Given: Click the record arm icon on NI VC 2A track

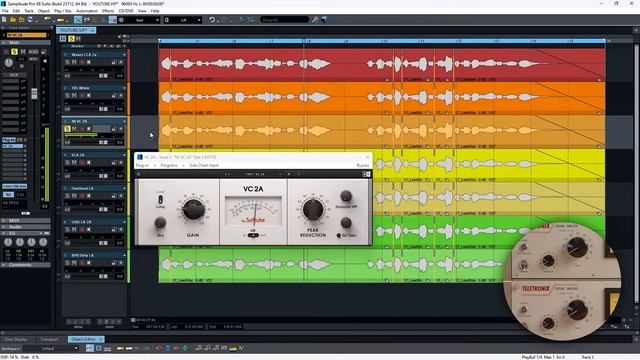Looking at the screenshot, I should [x=82, y=129].
